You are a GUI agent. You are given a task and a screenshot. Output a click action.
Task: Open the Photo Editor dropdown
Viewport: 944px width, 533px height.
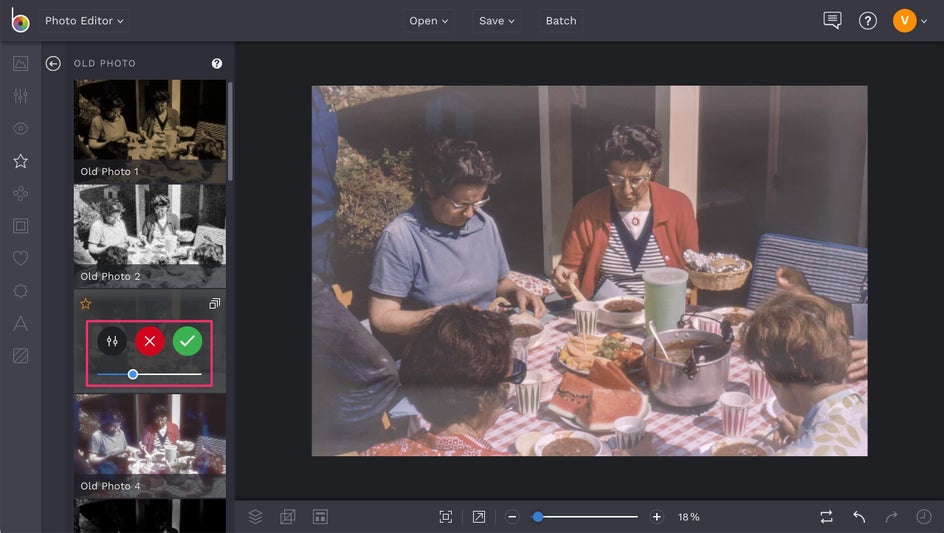84,20
